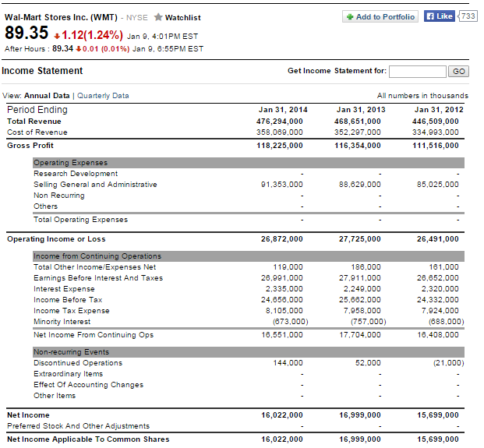This screenshot has width=484, height=448.
Task: Click Gross Profit value 118,225,000
Action: tap(280, 146)
